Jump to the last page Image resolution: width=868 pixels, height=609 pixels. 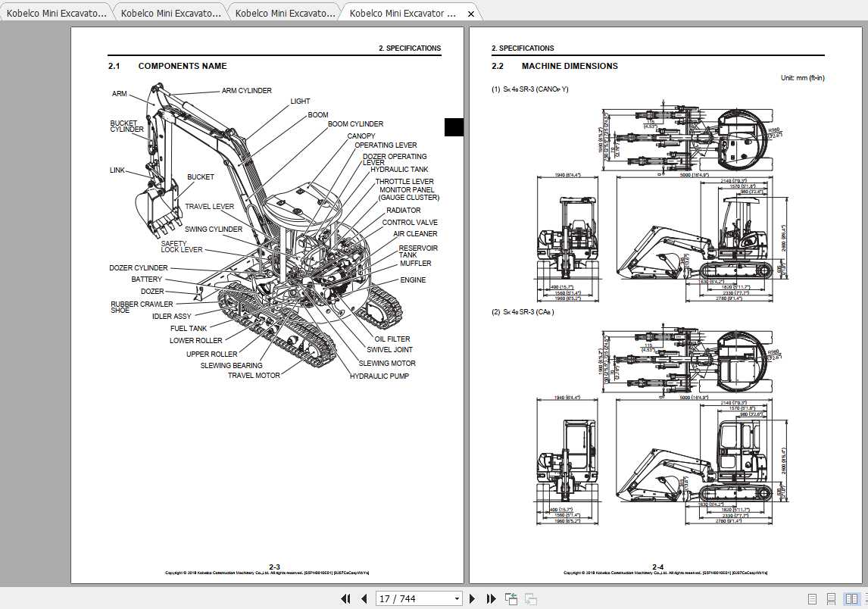click(x=491, y=598)
